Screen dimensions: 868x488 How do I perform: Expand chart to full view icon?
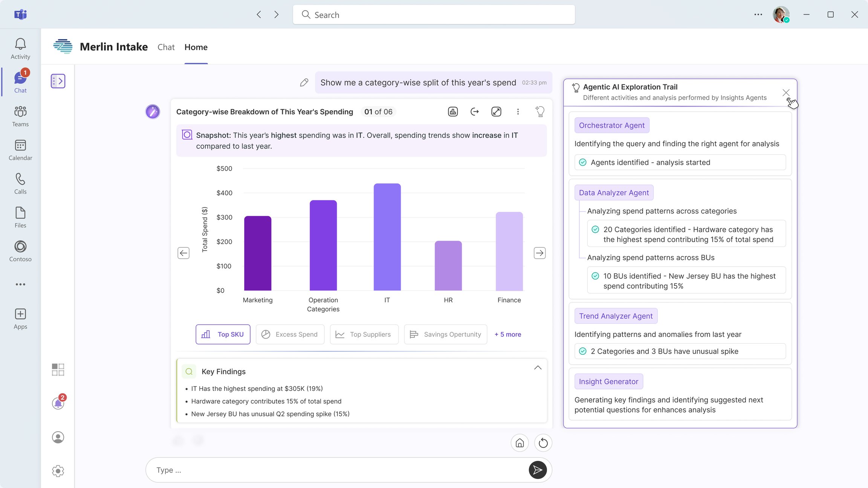coord(496,111)
